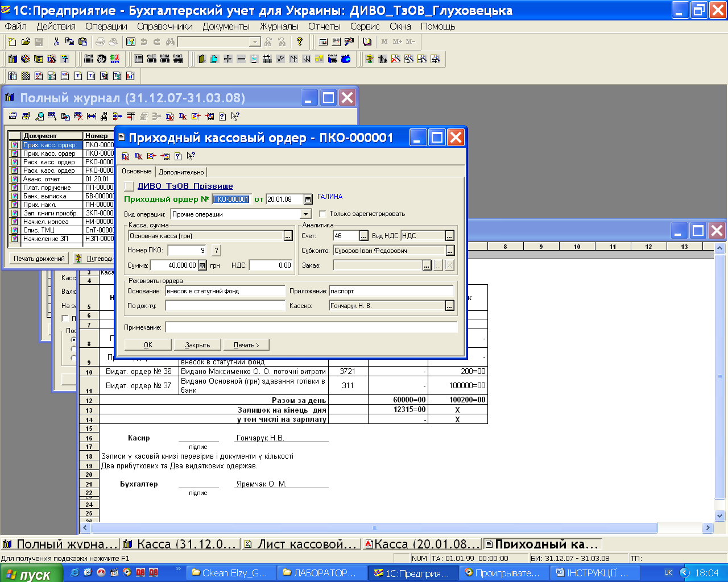Open the Документы menu
Image resolution: width=728 pixels, height=582 pixels.
click(226, 26)
